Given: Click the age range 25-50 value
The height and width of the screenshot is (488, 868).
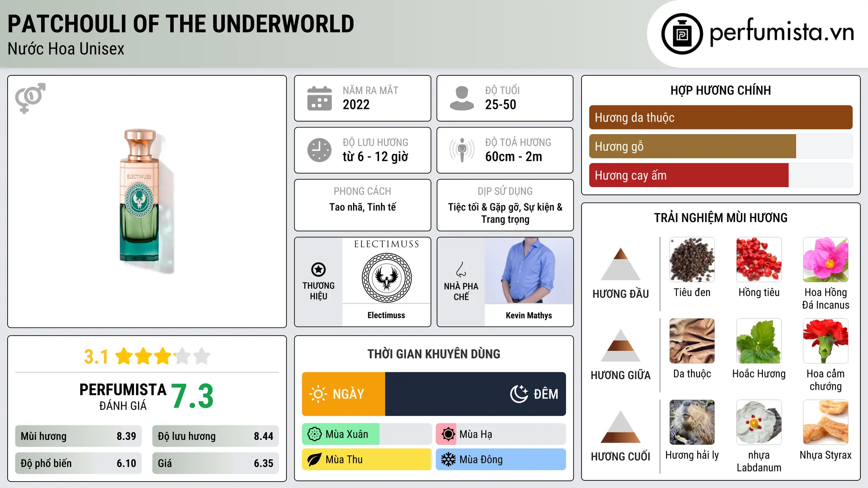Looking at the screenshot, I should [501, 105].
